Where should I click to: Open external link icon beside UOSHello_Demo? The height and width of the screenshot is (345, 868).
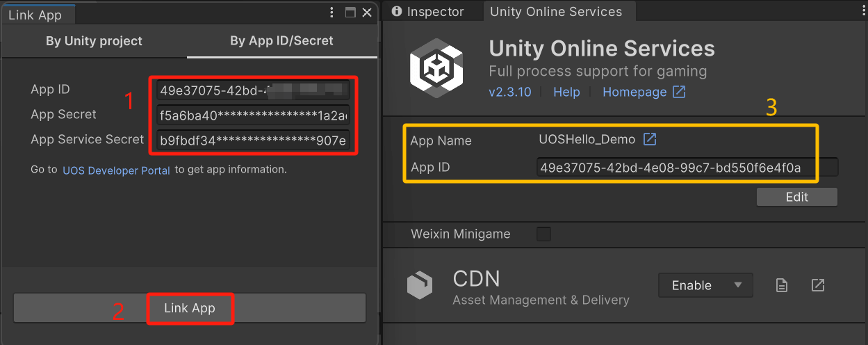coord(649,139)
